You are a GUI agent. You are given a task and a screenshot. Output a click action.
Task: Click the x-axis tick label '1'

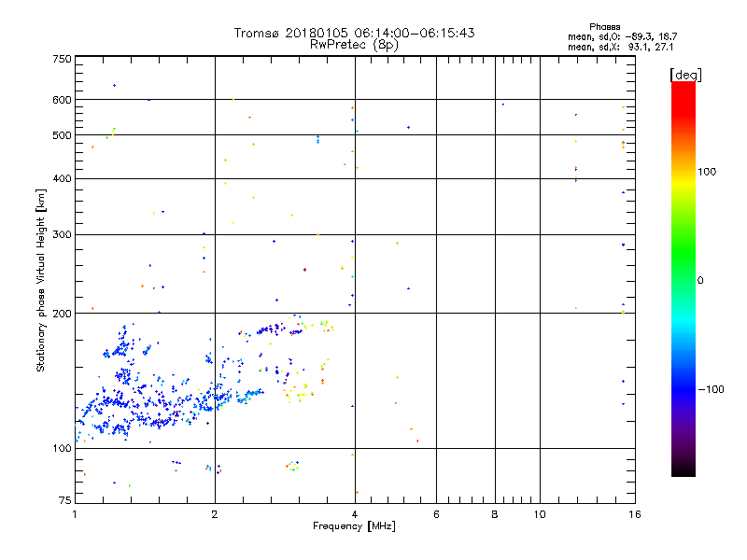click(75, 514)
